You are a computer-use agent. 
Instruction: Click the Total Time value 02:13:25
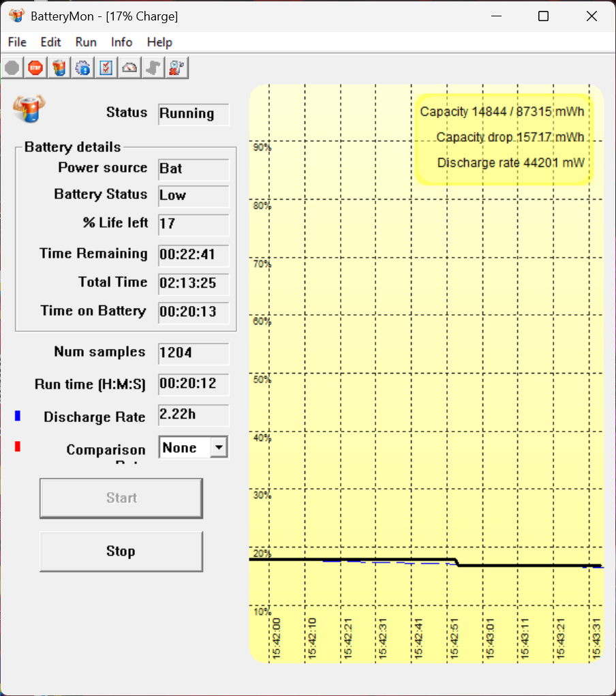tap(194, 284)
